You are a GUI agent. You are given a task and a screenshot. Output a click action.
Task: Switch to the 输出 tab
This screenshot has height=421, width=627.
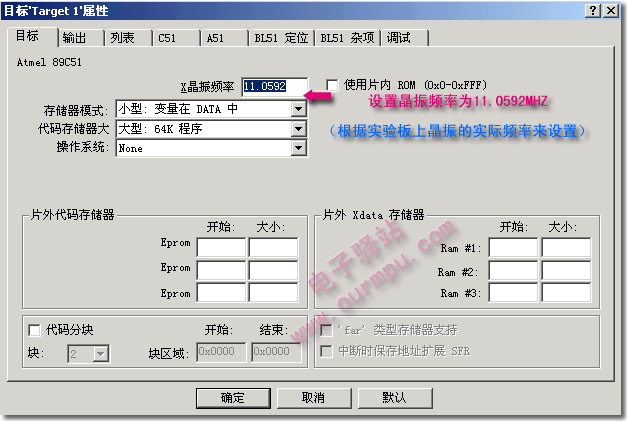(x=75, y=37)
